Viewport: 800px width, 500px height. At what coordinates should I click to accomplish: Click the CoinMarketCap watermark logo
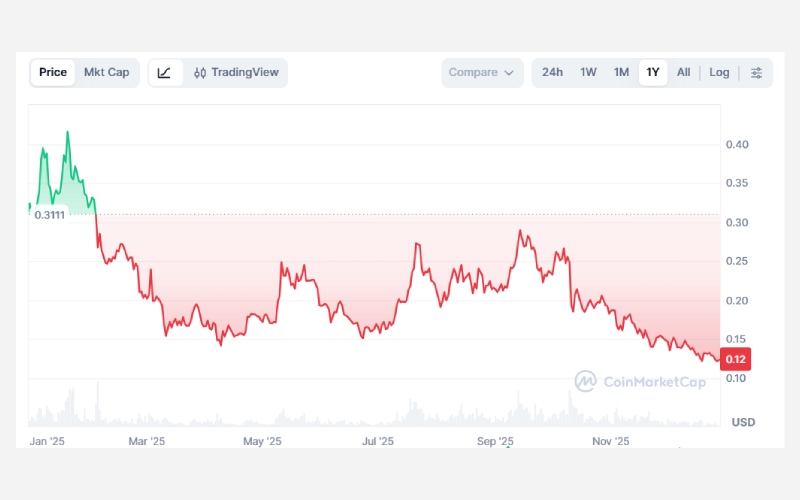(585, 381)
